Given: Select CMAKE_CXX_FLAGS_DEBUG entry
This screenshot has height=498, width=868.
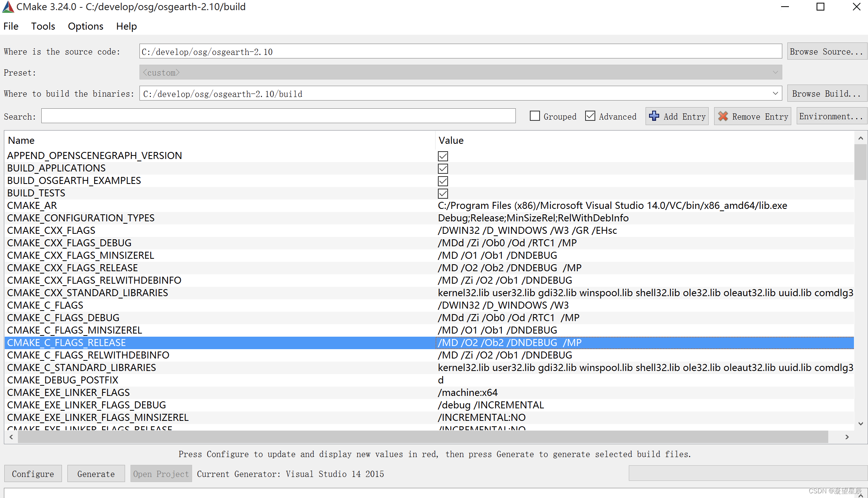Looking at the screenshot, I should pyautogui.click(x=69, y=243).
